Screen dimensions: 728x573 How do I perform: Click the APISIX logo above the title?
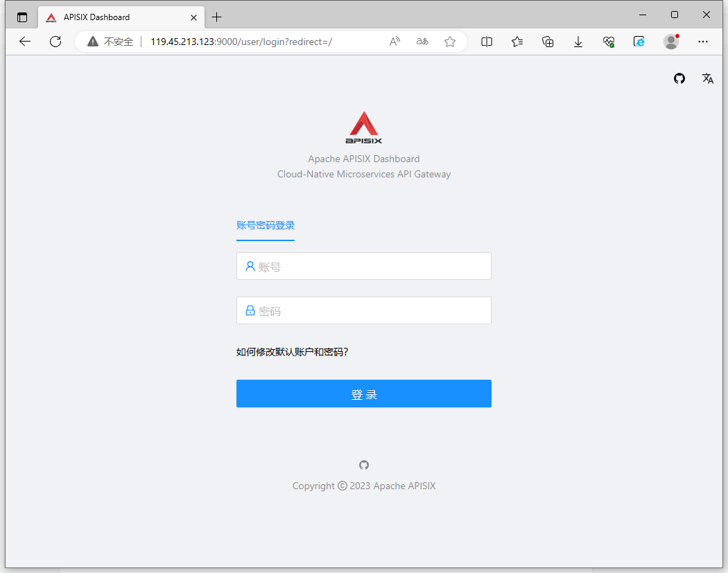click(x=364, y=127)
